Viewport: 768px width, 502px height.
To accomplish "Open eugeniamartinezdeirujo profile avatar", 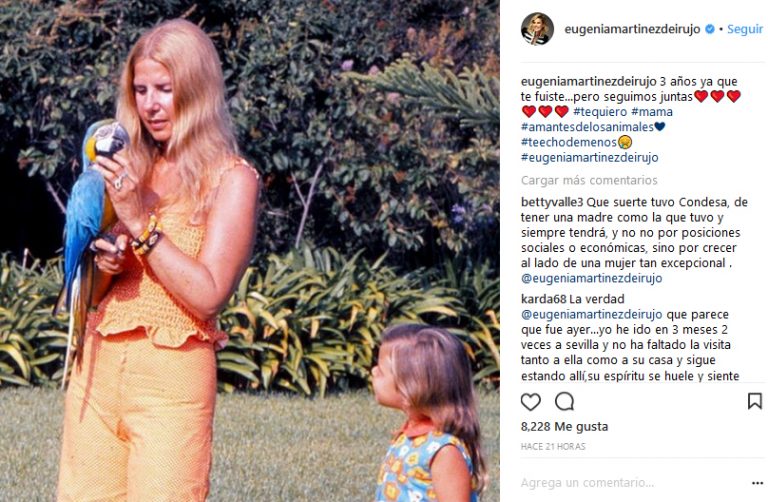I will [537, 28].
